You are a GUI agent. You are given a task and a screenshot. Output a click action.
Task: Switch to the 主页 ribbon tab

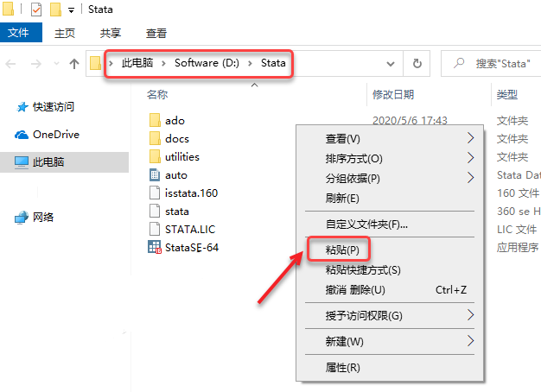coord(65,33)
